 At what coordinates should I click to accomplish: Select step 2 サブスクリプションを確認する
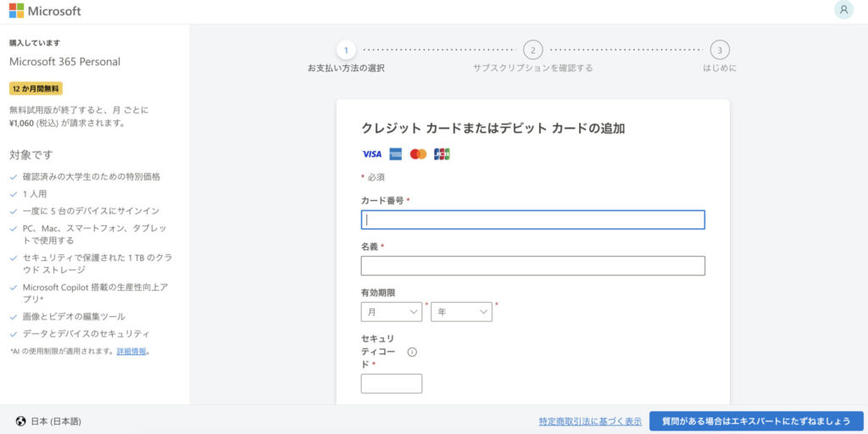532,50
